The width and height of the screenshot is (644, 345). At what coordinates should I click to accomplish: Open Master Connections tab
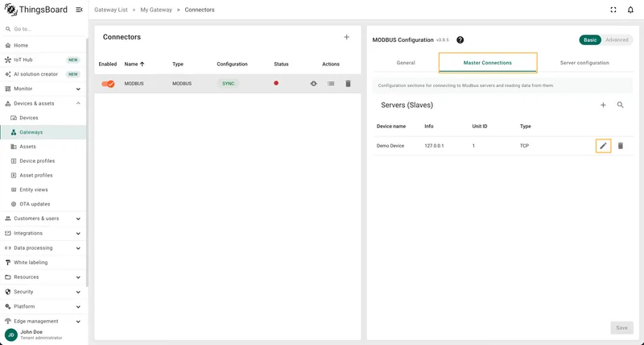click(488, 63)
